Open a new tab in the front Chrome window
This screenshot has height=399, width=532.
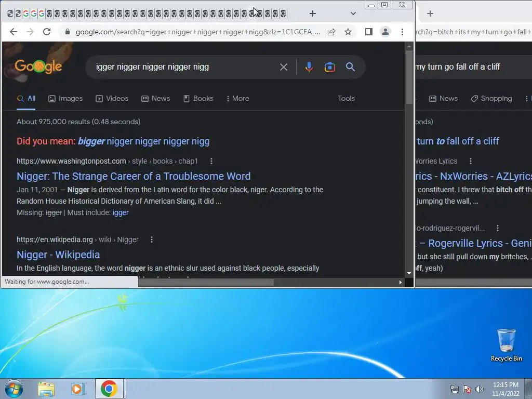tap(312, 14)
